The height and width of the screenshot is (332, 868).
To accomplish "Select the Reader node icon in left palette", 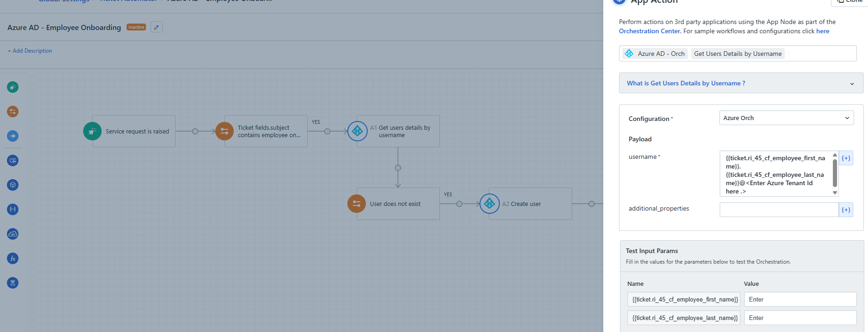I will tap(13, 160).
